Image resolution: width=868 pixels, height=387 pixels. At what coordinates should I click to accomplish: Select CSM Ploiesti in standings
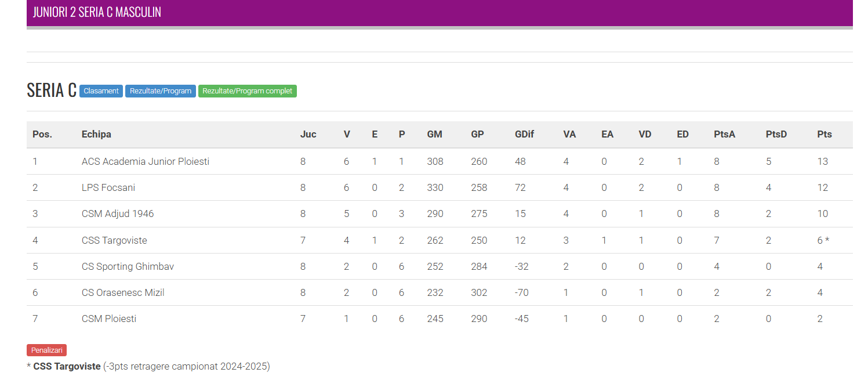pyautogui.click(x=109, y=319)
